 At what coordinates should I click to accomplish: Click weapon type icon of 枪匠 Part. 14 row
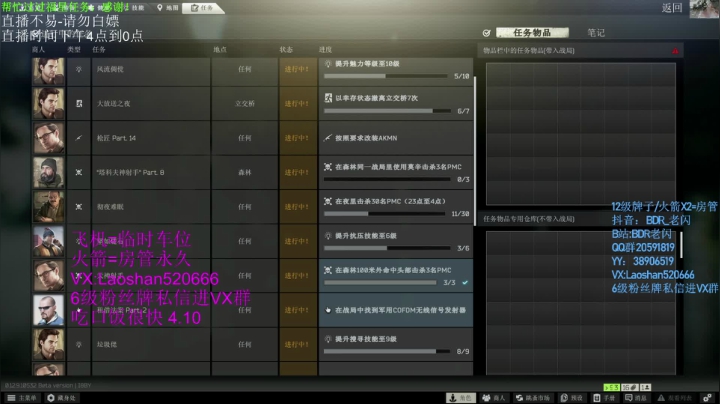click(79, 138)
